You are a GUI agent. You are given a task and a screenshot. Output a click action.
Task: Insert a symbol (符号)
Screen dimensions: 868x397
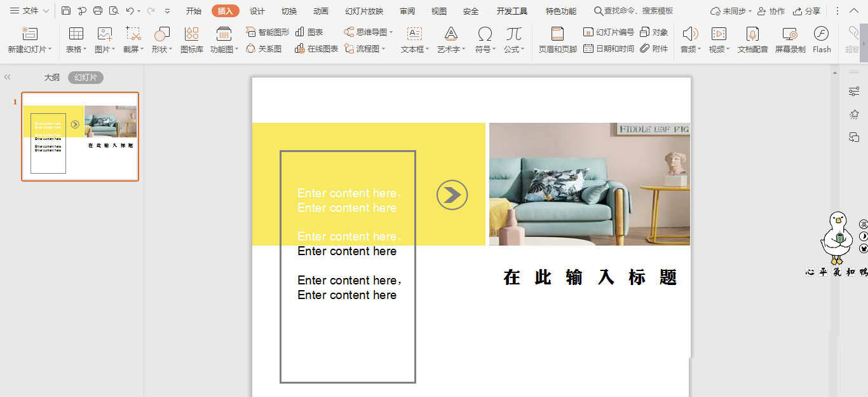coord(485,39)
